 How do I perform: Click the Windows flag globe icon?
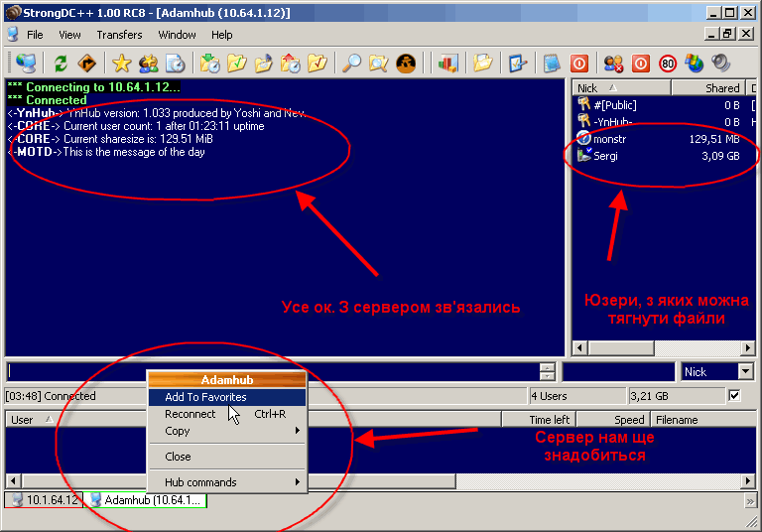[x=695, y=64]
